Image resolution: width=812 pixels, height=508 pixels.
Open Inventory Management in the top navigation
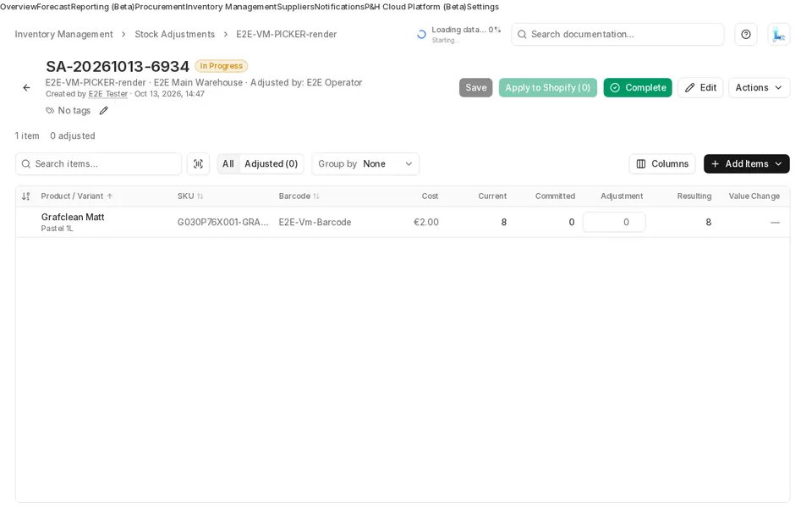231,7
